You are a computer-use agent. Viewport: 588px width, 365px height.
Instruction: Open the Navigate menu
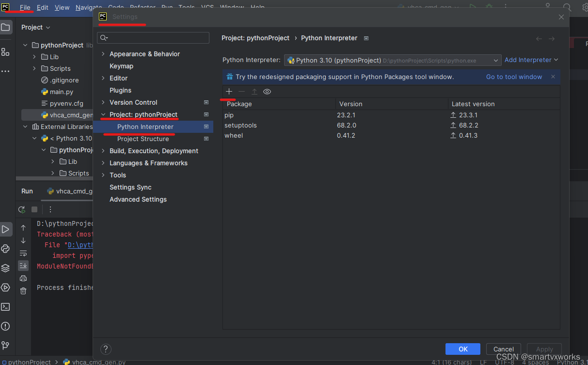89,7
